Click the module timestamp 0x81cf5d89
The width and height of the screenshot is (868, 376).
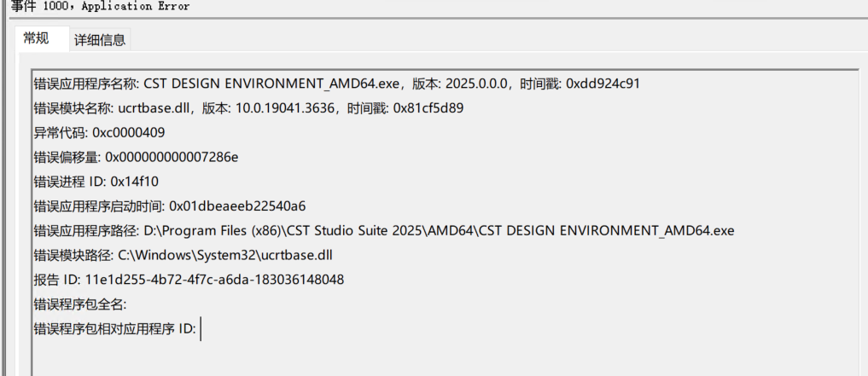coord(428,108)
